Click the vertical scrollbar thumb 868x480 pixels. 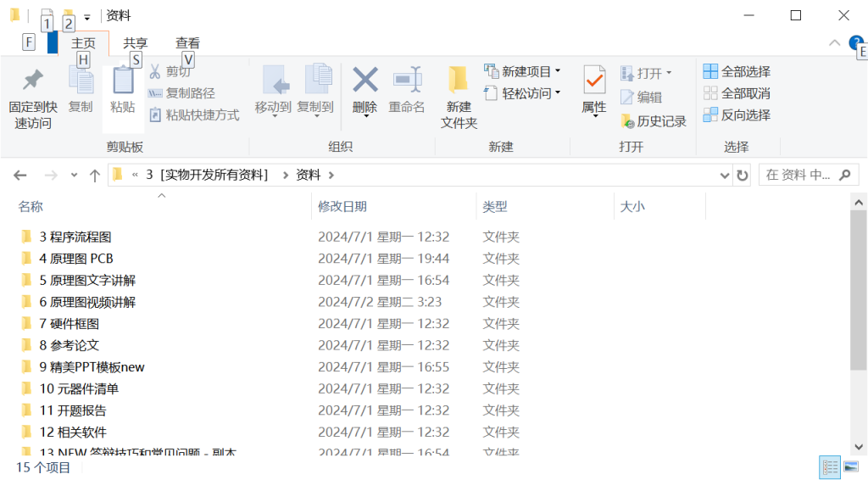pos(859,289)
